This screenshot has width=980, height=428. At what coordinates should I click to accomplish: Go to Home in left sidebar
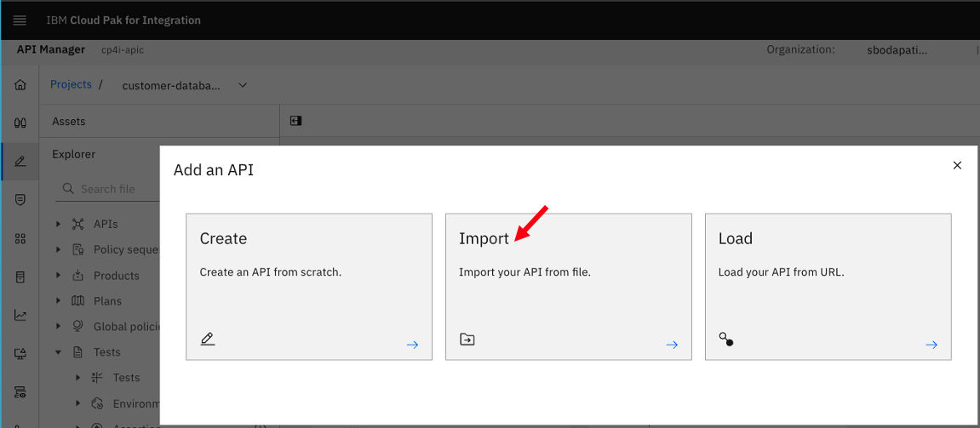tap(20, 84)
